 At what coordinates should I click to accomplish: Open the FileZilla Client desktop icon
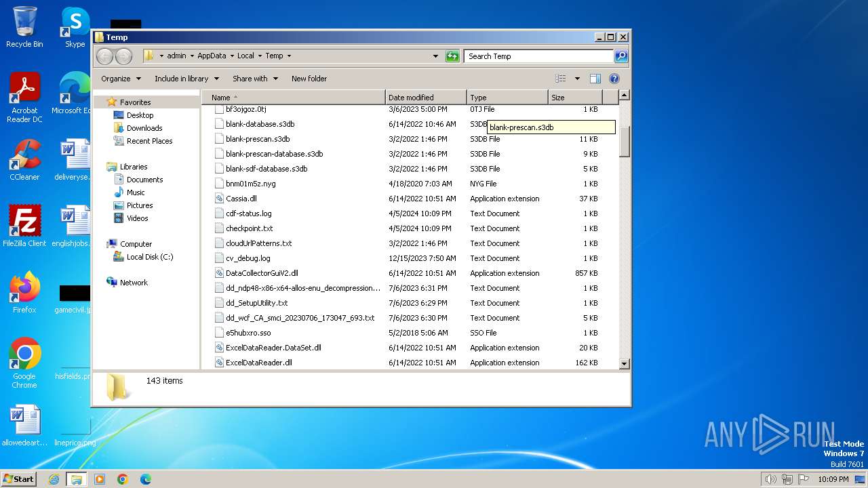tap(24, 226)
